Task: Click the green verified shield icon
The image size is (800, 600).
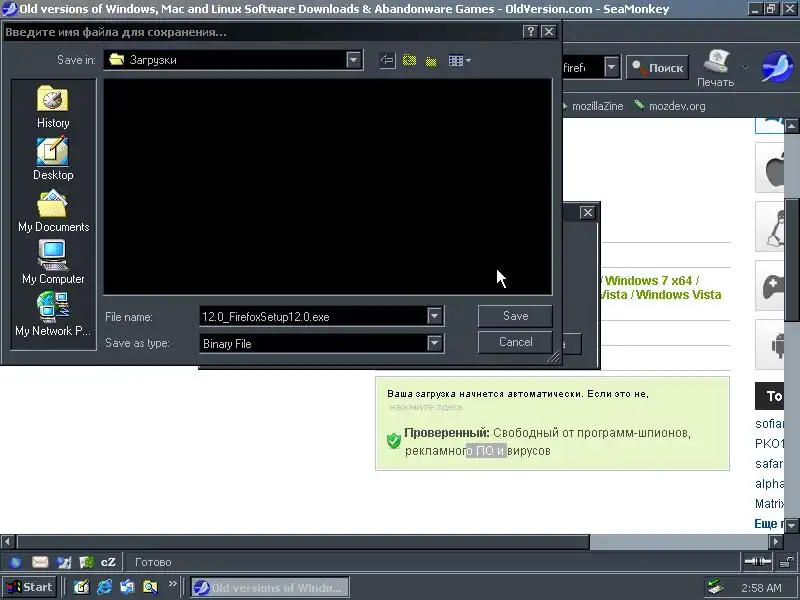Action: click(393, 440)
